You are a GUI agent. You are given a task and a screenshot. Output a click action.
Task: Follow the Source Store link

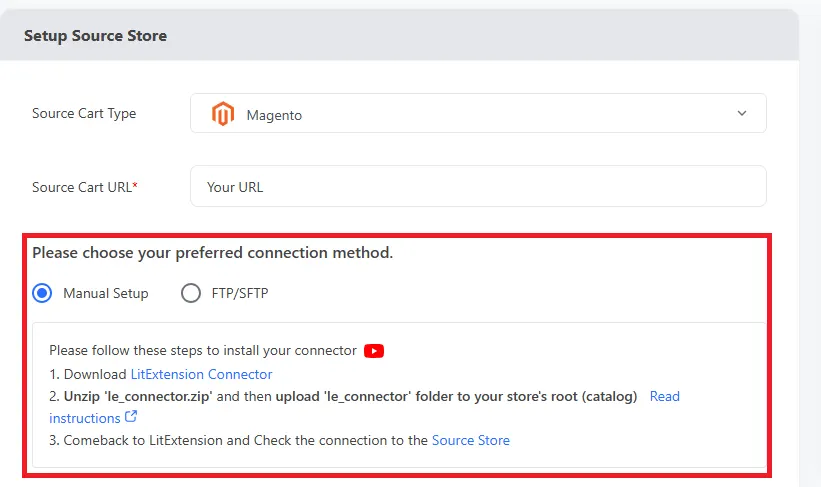click(471, 440)
